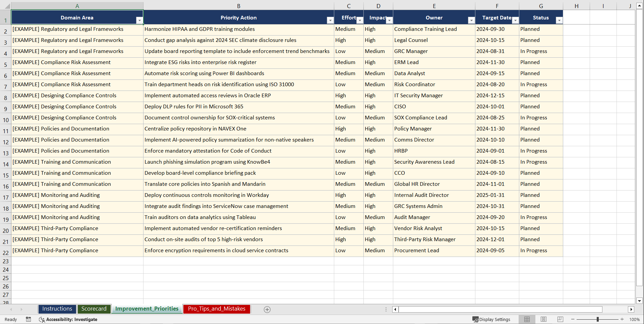Click the right sheet-navigation arrow

point(21,309)
